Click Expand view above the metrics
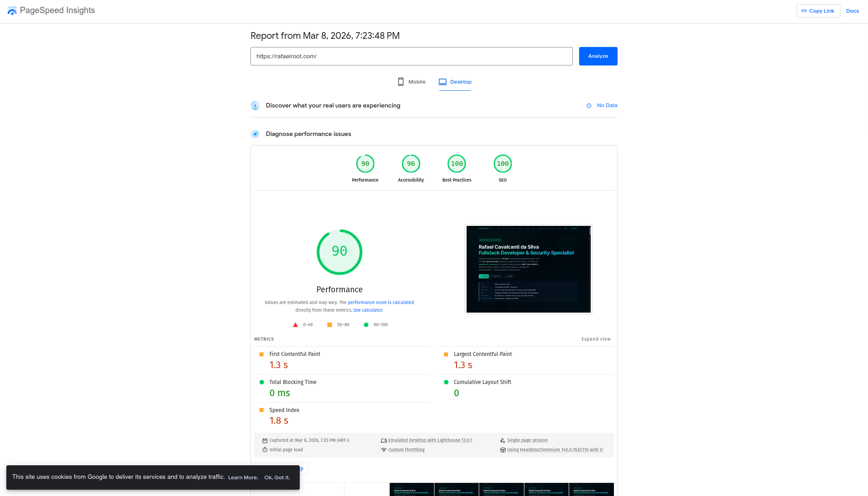Screen dimensions: 868x496 click(x=596, y=339)
